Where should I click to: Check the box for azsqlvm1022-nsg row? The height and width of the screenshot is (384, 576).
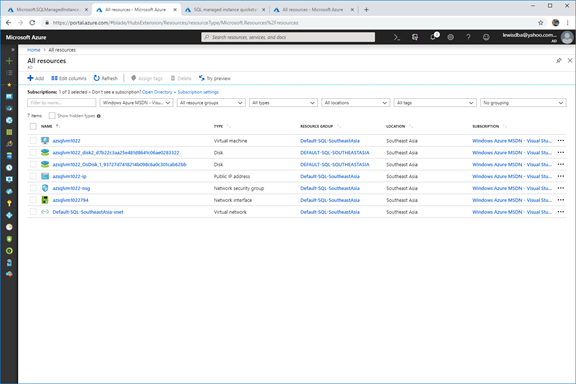pyautogui.click(x=33, y=188)
